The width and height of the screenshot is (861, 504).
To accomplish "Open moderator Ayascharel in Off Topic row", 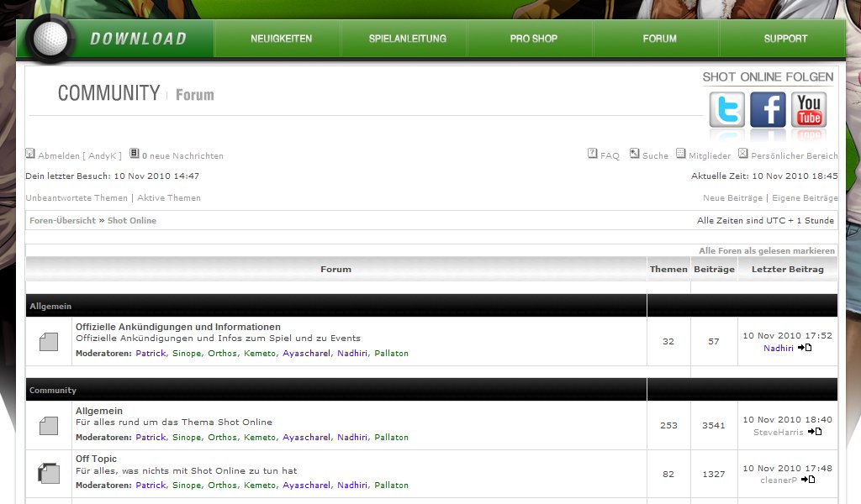I will 306,486.
